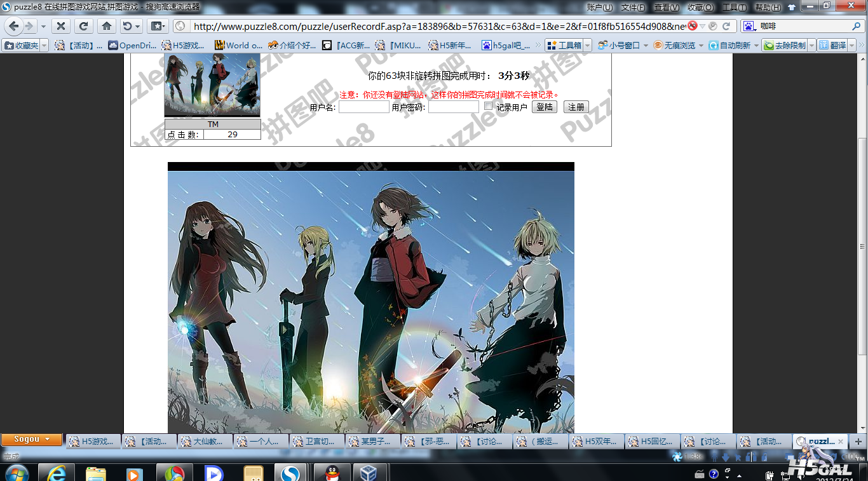868x481 pixels.
Task: Check the 记录用户 remember-user checkbox
Action: (488, 106)
